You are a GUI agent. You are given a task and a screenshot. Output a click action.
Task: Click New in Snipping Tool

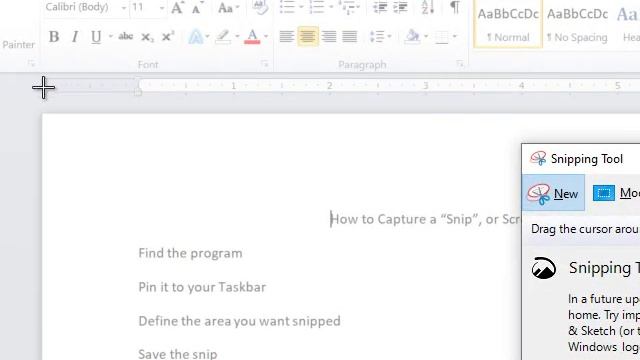pos(553,193)
